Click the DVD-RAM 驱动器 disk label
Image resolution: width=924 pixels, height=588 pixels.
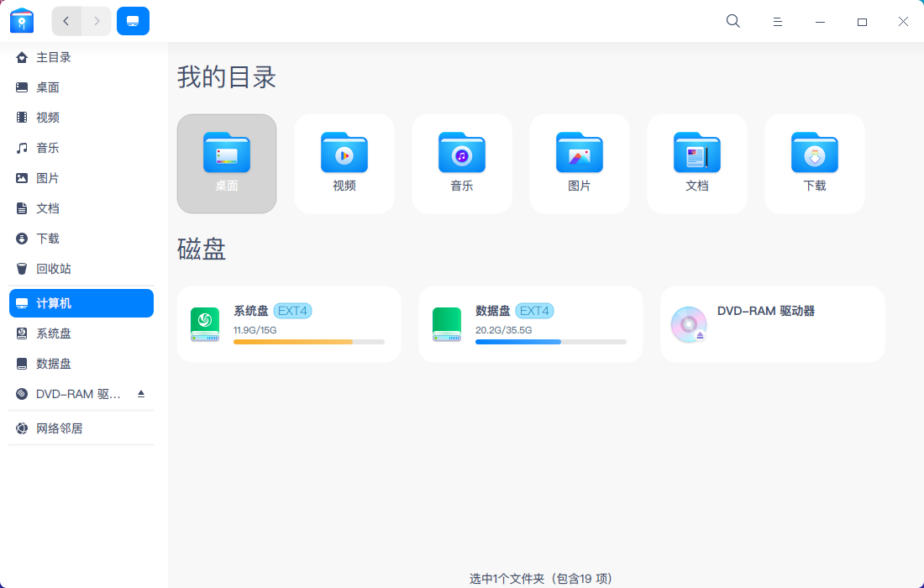(x=765, y=311)
